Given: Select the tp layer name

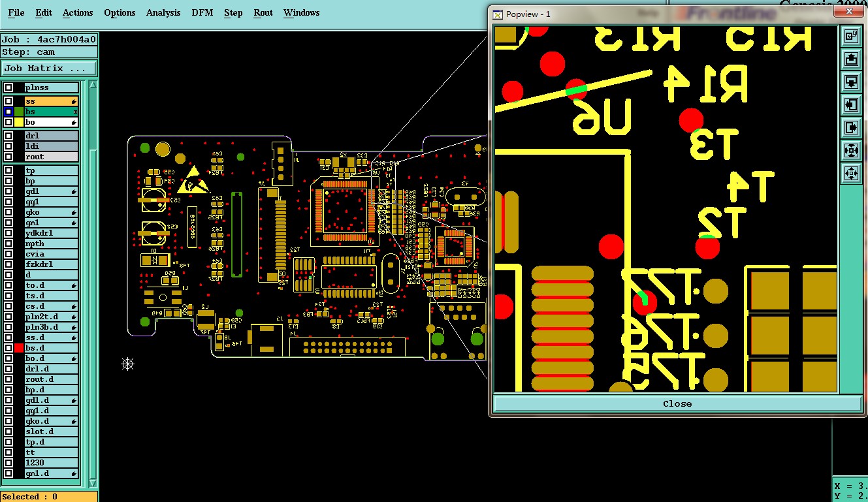Looking at the screenshot, I should click(51, 171).
